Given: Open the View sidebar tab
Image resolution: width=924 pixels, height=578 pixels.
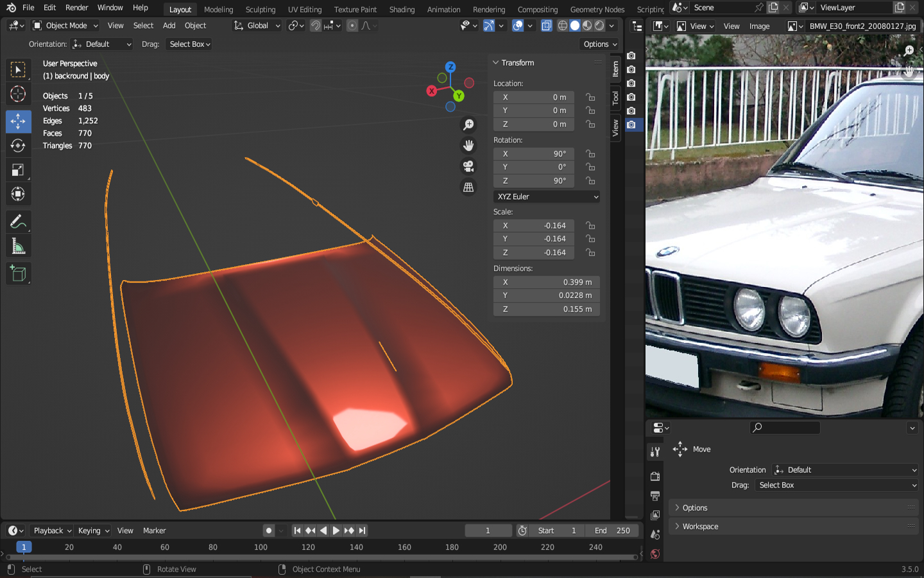Looking at the screenshot, I should (x=615, y=128).
